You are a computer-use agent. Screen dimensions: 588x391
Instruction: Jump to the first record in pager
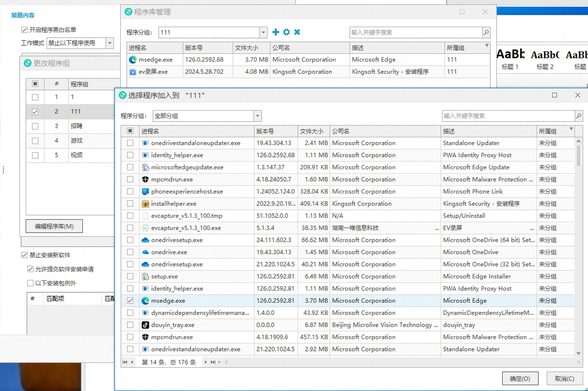(125, 362)
